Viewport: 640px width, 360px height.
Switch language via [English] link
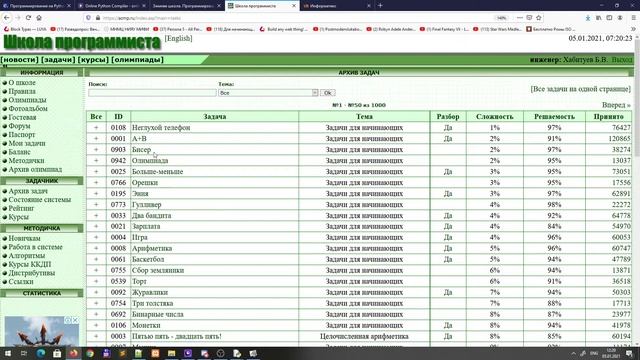pos(178,38)
